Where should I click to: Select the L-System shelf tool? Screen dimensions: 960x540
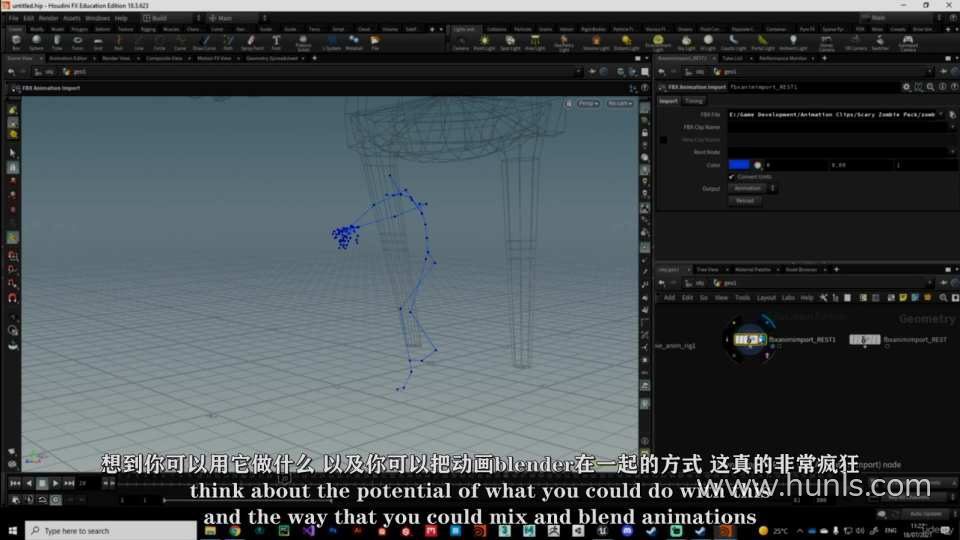(331, 42)
